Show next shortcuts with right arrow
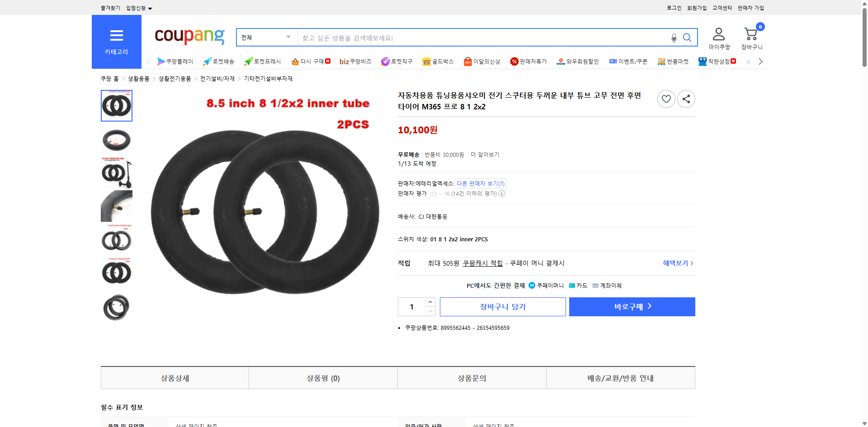Image resolution: width=868 pixels, height=427 pixels. (x=760, y=61)
